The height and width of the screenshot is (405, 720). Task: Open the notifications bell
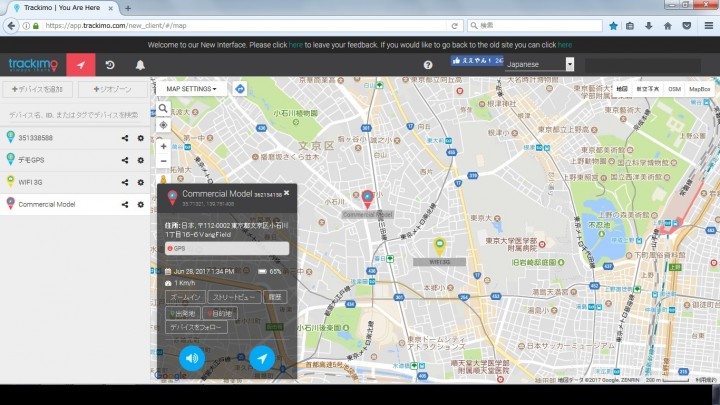coord(140,65)
